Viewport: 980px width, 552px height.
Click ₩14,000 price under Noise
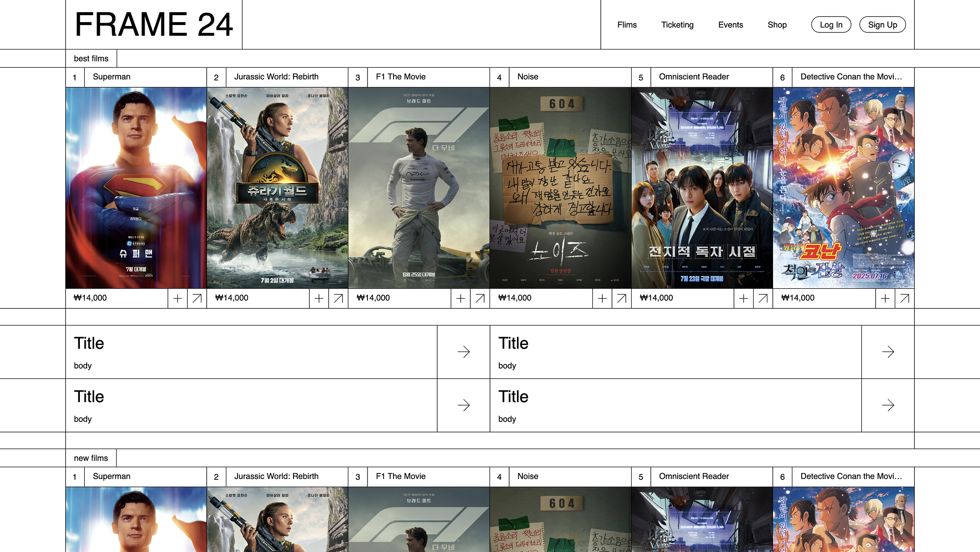click(x=514, y=298)
